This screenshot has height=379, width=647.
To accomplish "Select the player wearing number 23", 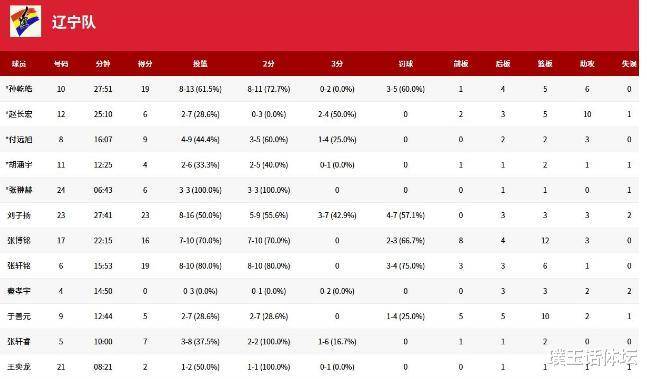I will 19,215.
